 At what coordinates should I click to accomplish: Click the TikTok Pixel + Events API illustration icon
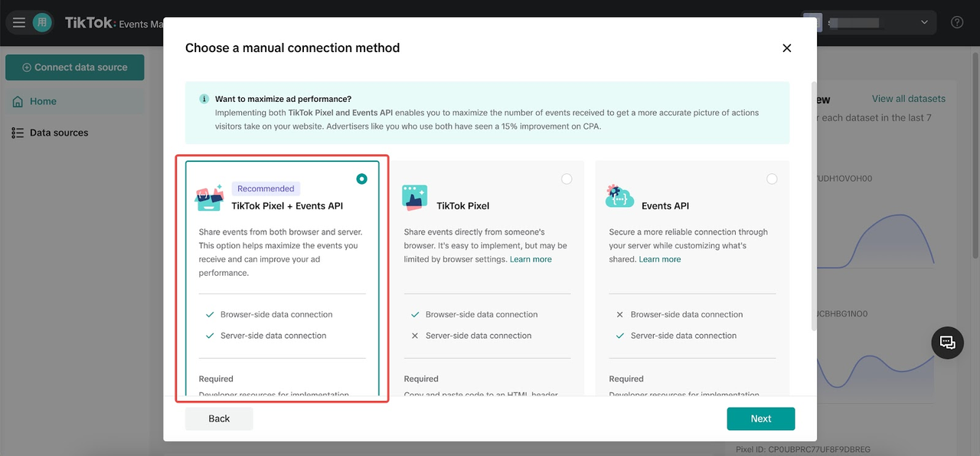pos(209,197)
